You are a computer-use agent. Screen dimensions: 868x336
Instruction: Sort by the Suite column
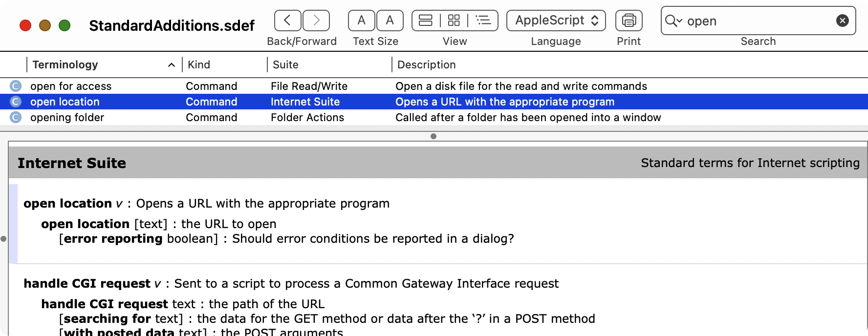pyautogui.click(x=285, y=64)
